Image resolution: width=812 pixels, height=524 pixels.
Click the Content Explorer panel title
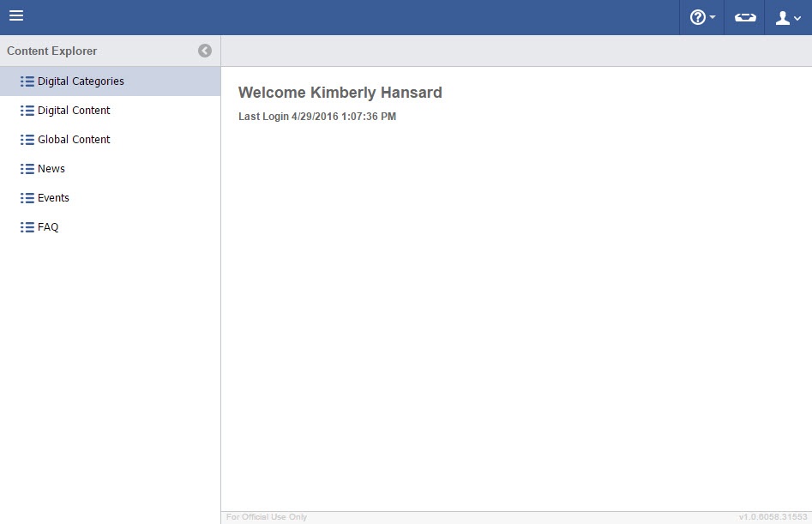pyautogui.click(x=52, y=51)
